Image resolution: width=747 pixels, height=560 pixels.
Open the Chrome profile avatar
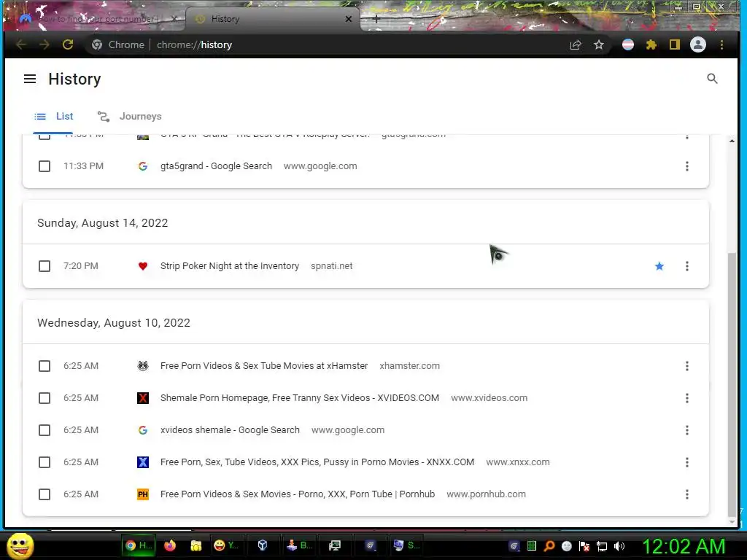[698, 44]
